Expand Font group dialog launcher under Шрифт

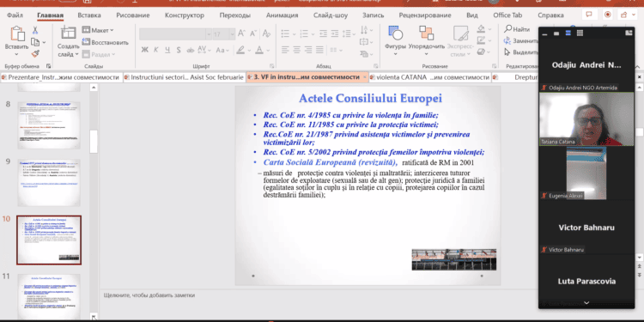(x=271, y=66)
